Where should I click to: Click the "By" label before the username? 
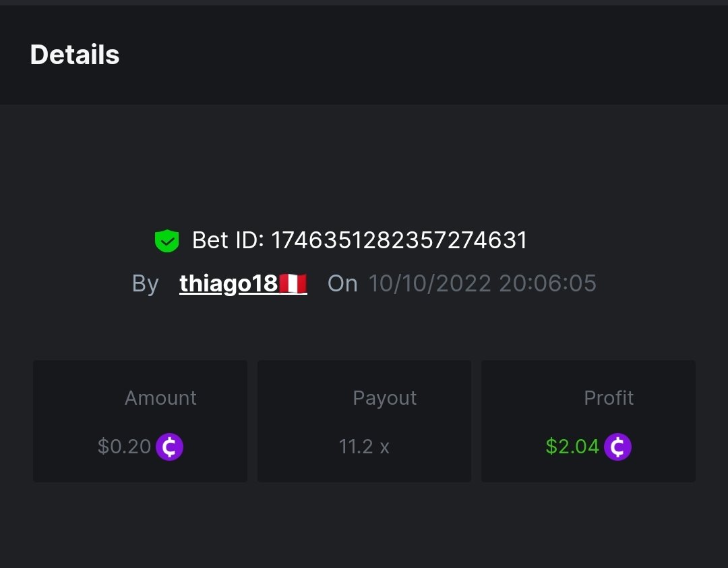[146, 284]
